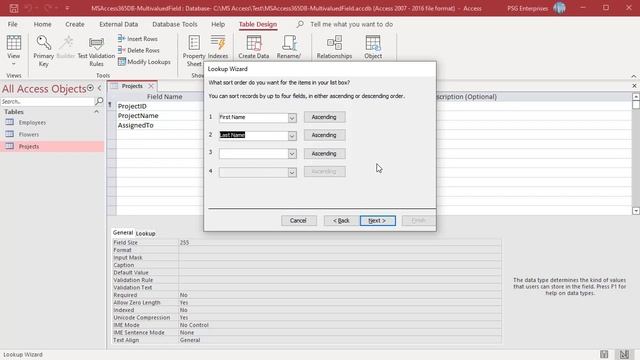The width and height of the screenshot is (640, 360).
Task: Open Create Data Macros
Action: pyautogui.click(x=253, y=47)
